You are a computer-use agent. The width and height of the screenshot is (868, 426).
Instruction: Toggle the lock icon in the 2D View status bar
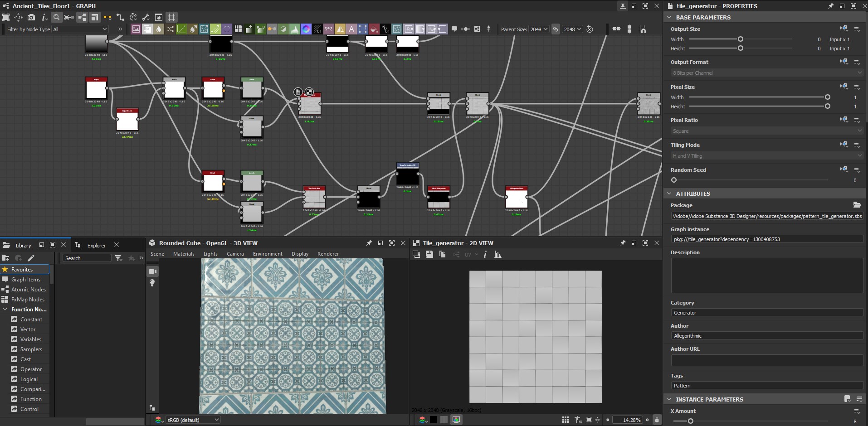(657, 420)
